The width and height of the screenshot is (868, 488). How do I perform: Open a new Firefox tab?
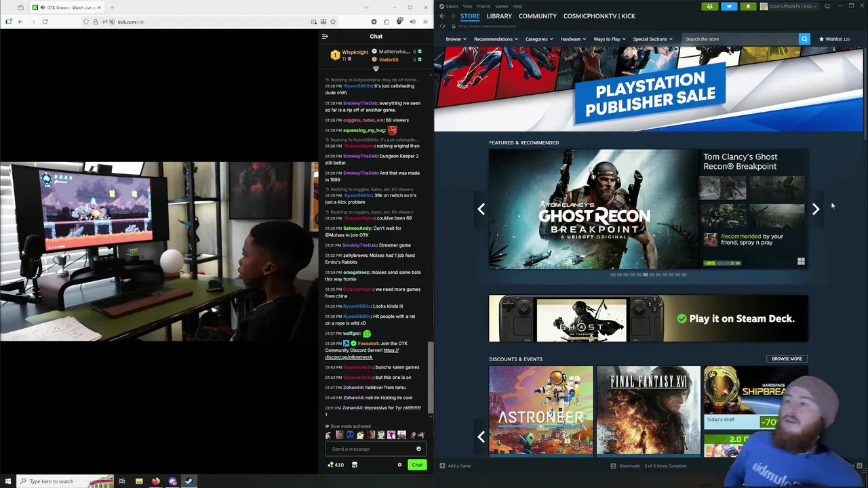click(x=112, y=7)
